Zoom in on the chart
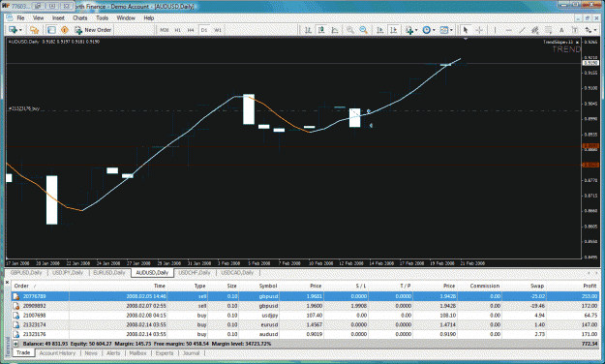Viewport: 605px width, 364px height. pyautogui.click(x=350, y=30)
